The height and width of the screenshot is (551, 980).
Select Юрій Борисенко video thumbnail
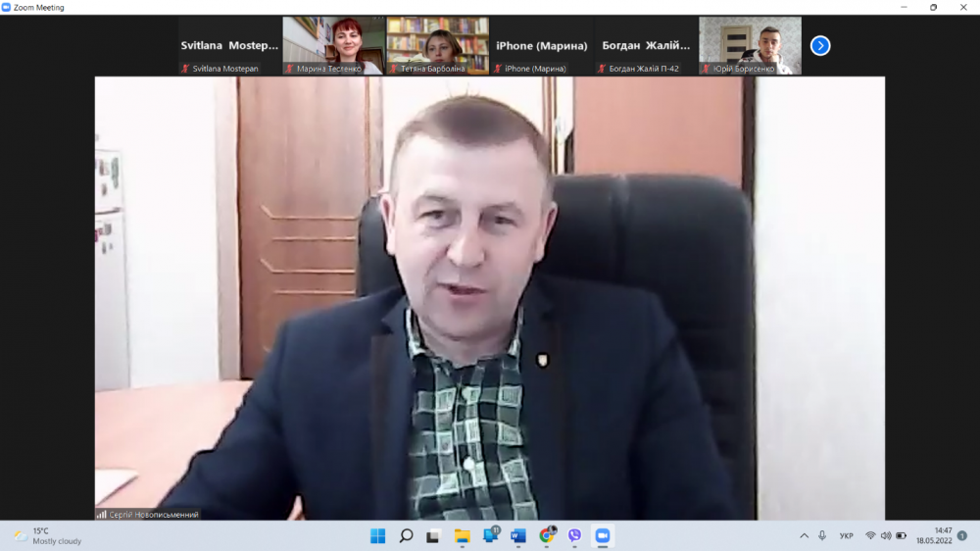[x=750, y=45]
